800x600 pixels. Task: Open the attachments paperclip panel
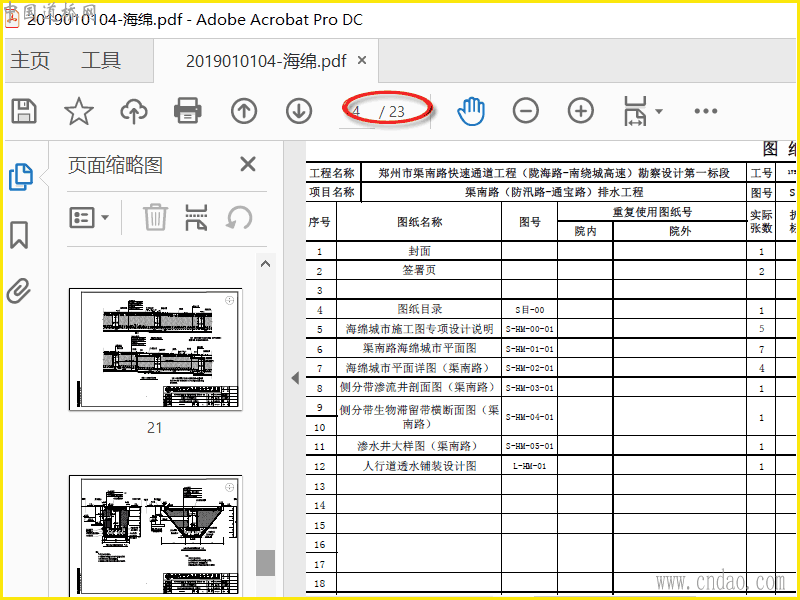19,291
